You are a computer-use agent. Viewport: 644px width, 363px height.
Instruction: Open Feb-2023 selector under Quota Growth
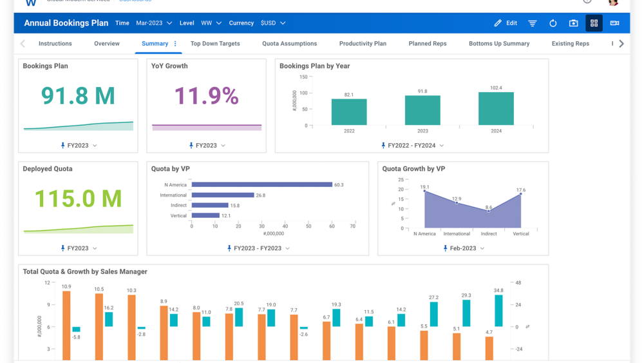463,248
